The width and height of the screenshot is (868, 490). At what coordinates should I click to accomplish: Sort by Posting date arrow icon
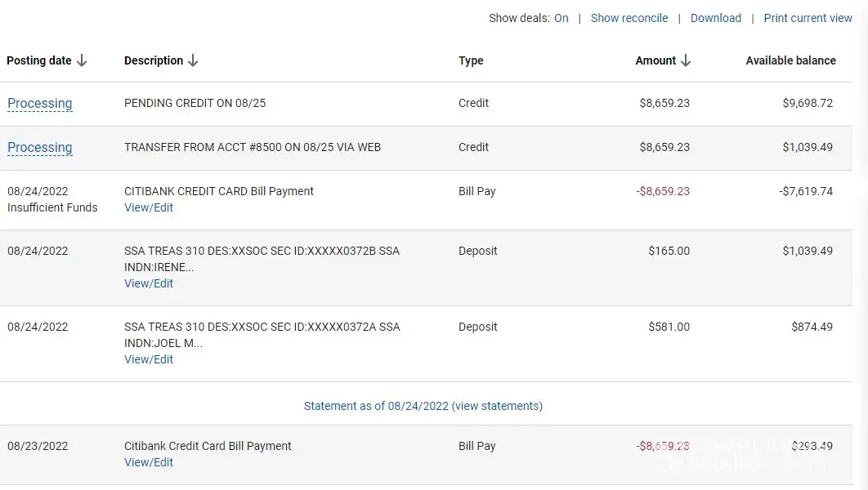82,60
